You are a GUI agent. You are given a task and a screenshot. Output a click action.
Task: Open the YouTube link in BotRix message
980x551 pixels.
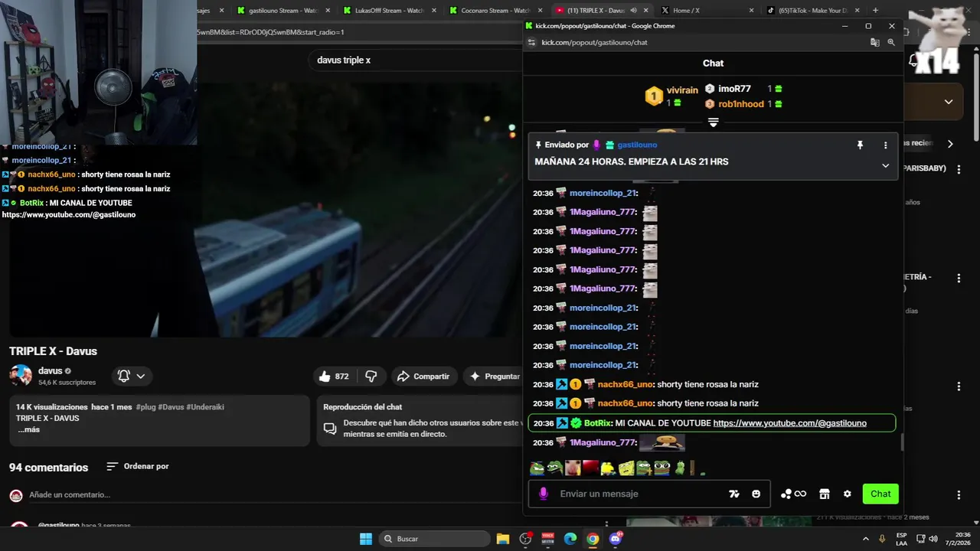click(x=789, y=423)
